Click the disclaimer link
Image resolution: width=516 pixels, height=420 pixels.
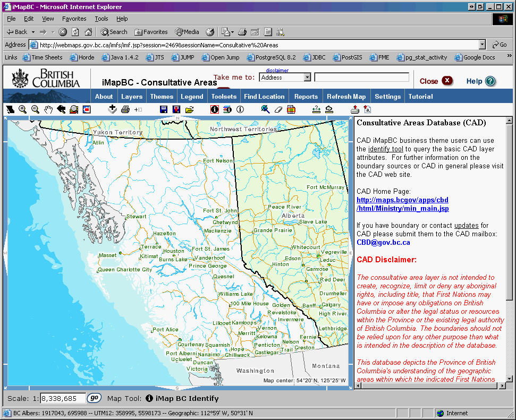pyautogui.click(x=277, y=71)
